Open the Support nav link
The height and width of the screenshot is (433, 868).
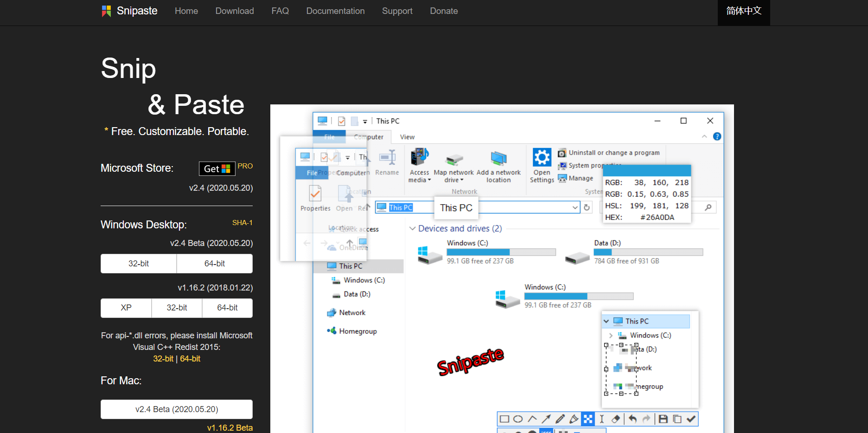tap(397, 11)
